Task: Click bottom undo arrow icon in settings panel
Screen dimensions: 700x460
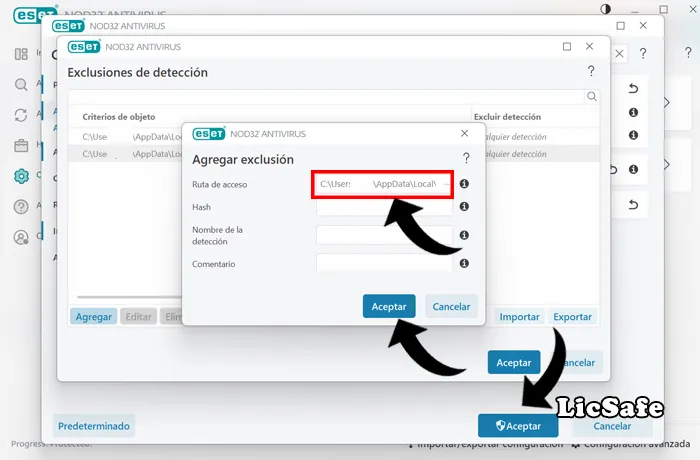Action: [x=633, y=205]
